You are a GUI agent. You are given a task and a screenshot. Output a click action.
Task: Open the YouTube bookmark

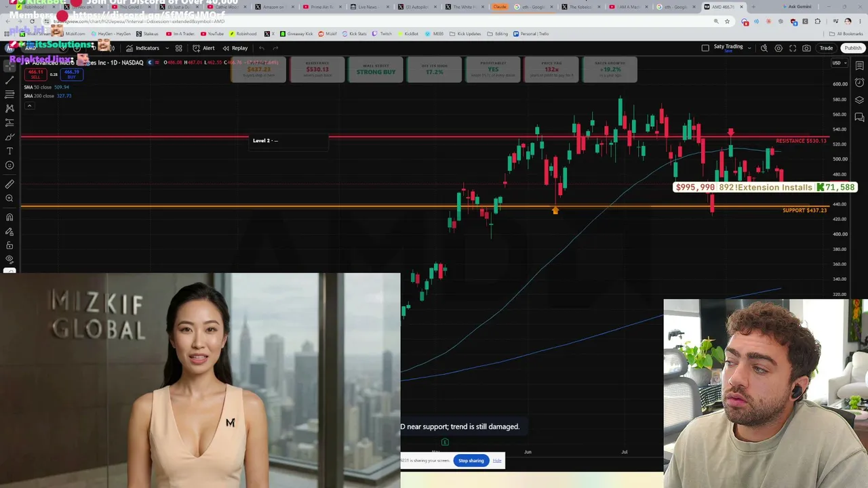tap(212, 34)
